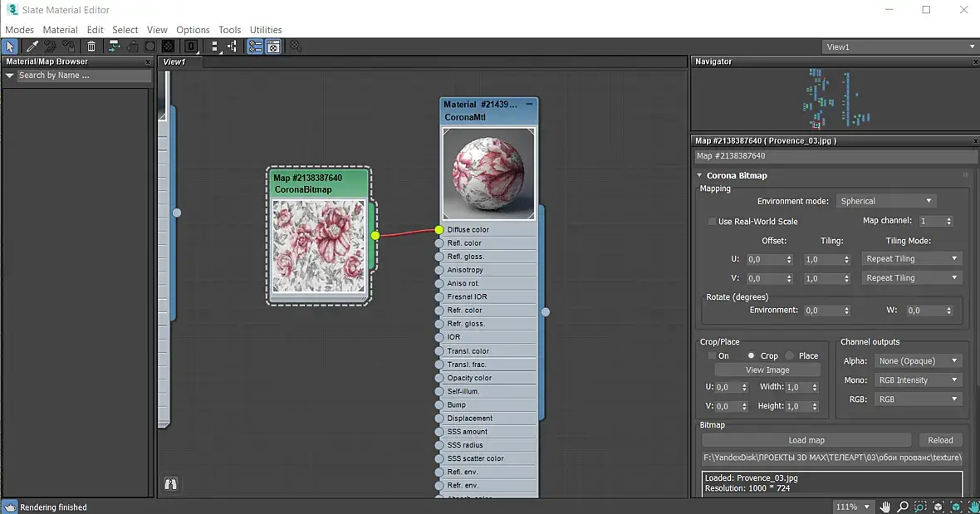980x514 pixels.
Task: Select the arrow Select tool
Action: point(10,47)
